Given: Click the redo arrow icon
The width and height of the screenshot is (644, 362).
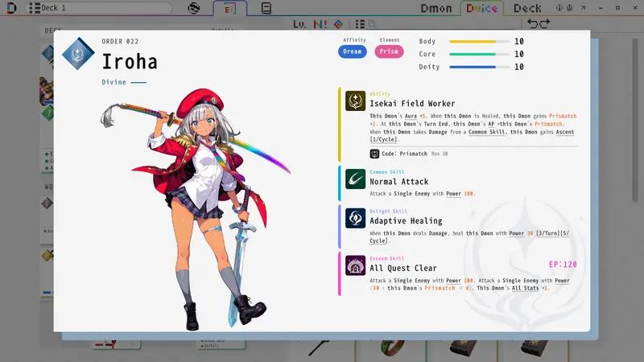Looking at the screenshot, I should coord(545,24).
